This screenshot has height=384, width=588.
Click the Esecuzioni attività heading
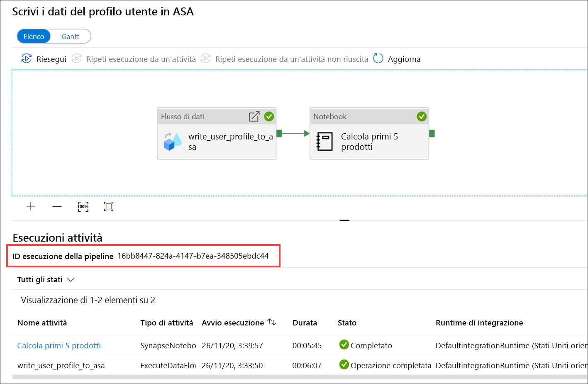tap(58, 238)
